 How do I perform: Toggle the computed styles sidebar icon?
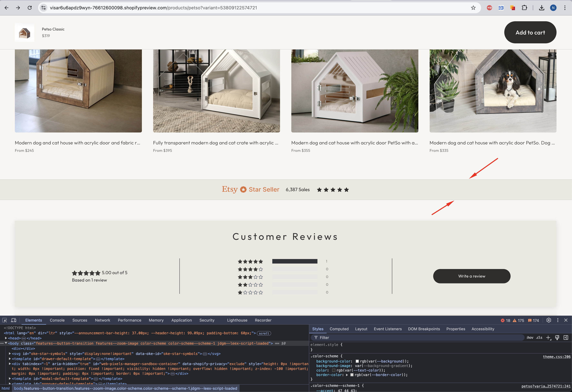pos(566,338)
